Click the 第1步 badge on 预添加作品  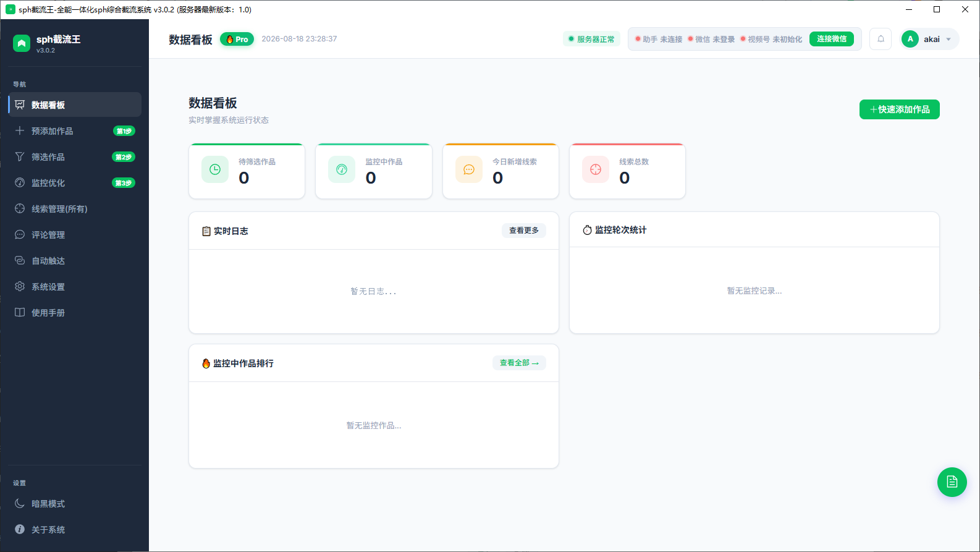(124, 131)
